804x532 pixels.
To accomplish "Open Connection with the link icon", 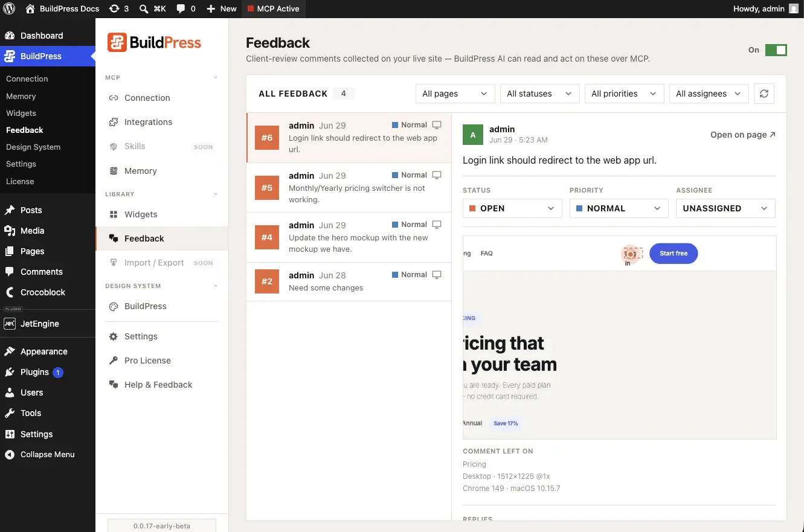I will pyautogui.click(x=162, y=98).
